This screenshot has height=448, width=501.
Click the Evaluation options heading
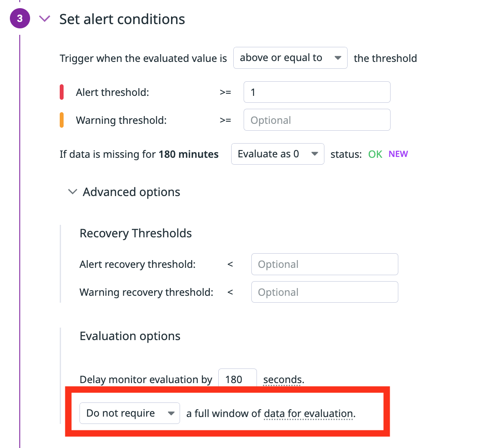130,336
